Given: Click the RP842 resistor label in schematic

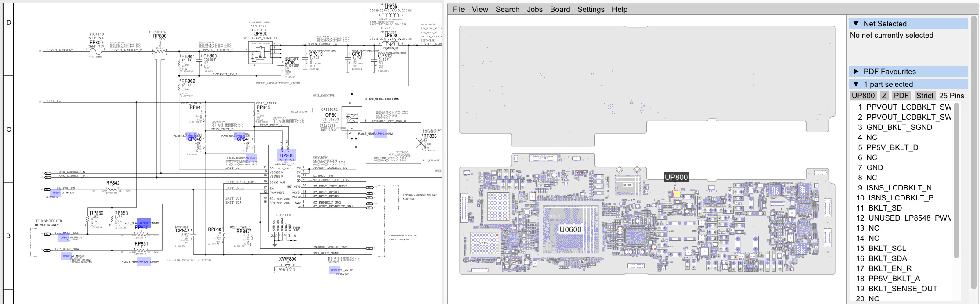Looking at the screenshot, I should pyautogui.click(x=113, y=183).
